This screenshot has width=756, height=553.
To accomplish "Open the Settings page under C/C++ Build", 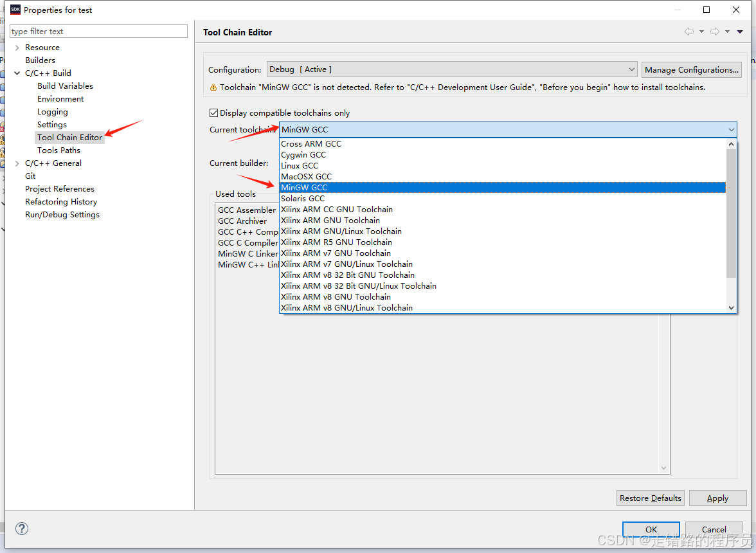I will [52, 124].
